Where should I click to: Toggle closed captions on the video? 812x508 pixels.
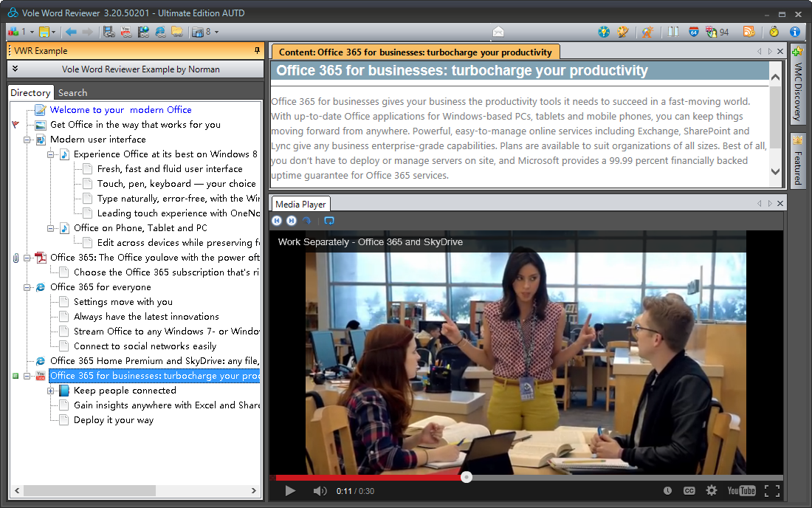coord(689,491)
